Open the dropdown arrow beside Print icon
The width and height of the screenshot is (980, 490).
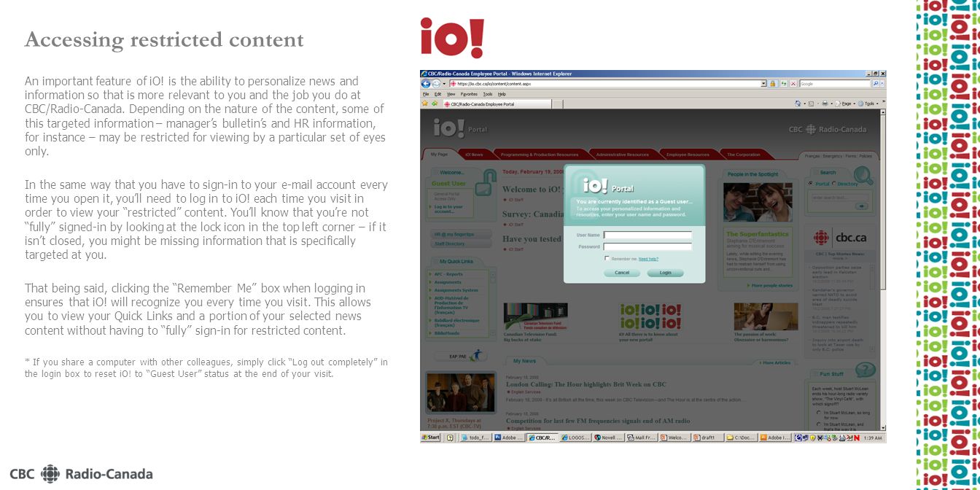[832, 104]
